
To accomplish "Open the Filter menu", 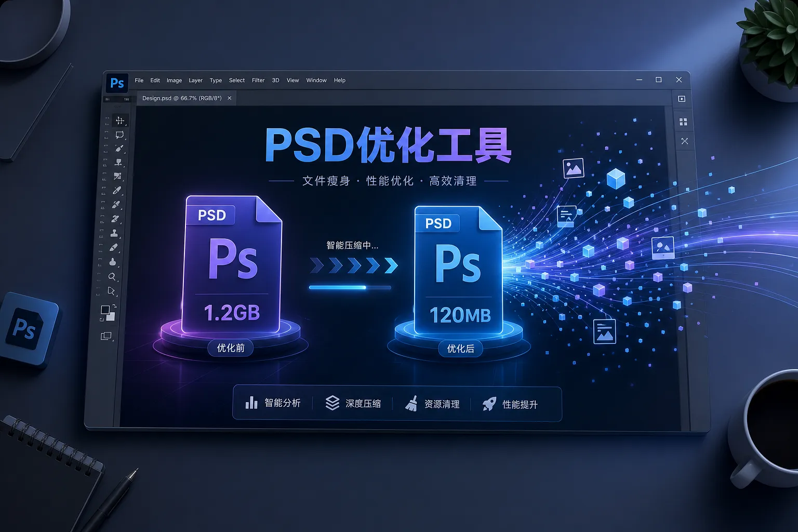I will [258, 81].
